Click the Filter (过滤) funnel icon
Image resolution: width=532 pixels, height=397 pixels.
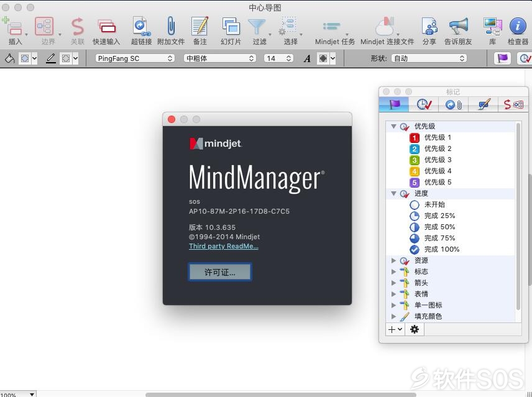pos(257,27)
